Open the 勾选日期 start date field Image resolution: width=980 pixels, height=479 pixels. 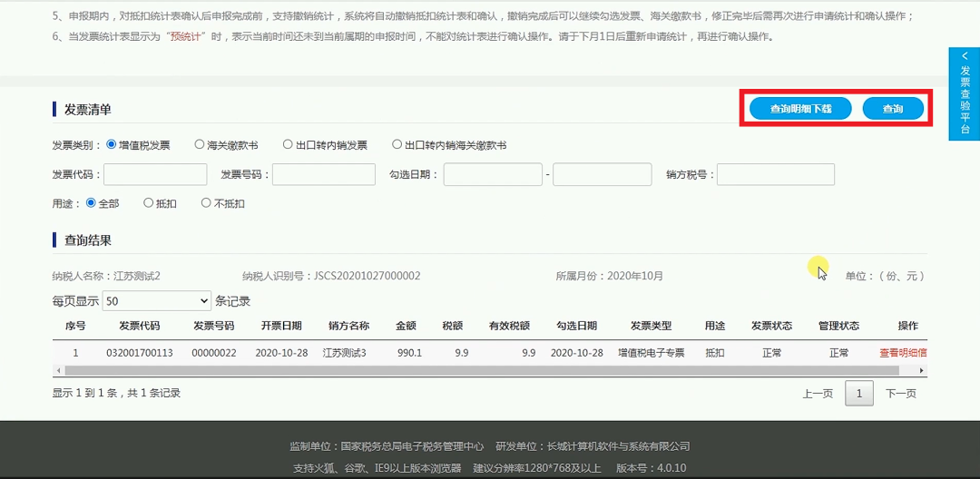point(493,174)
